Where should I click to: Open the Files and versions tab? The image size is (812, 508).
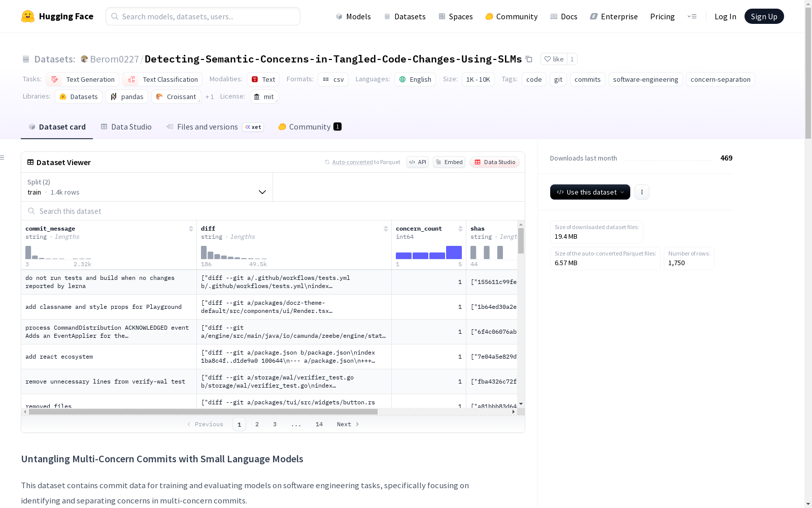pos(215,127)
